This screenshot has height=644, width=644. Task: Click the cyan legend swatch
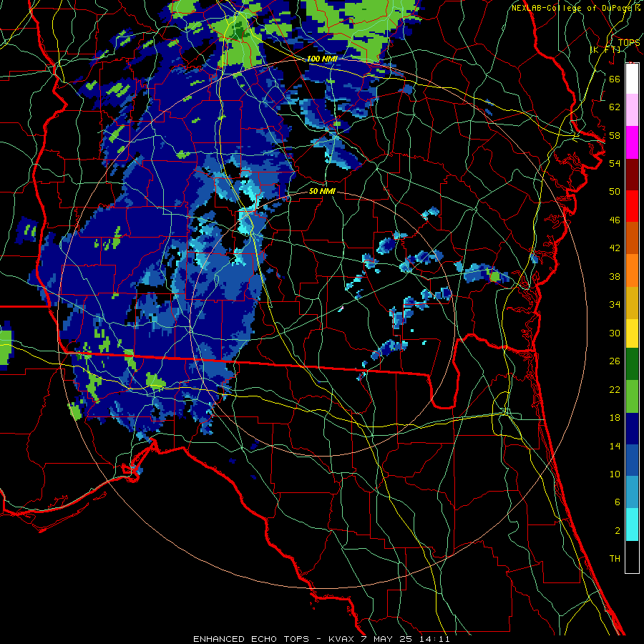point(632,525)
